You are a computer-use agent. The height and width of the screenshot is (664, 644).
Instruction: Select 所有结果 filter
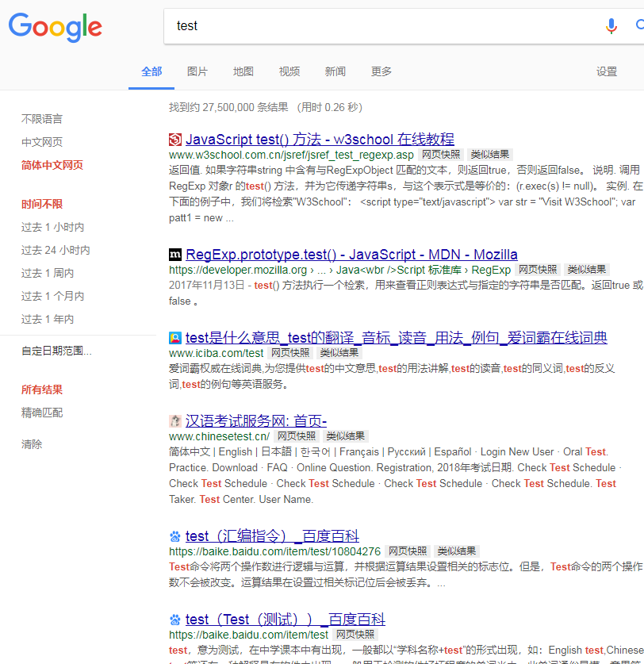pyautogui.click(x=42, y=390)
